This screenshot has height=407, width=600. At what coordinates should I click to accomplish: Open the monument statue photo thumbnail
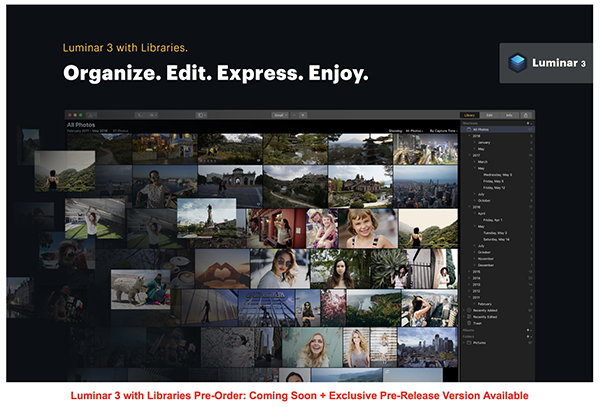pos(207,218)
